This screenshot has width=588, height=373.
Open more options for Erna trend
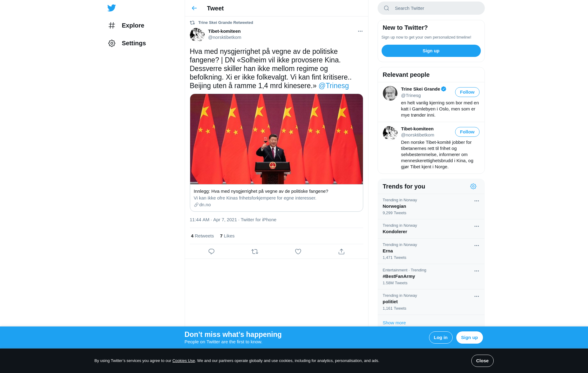tap(477, 246)
